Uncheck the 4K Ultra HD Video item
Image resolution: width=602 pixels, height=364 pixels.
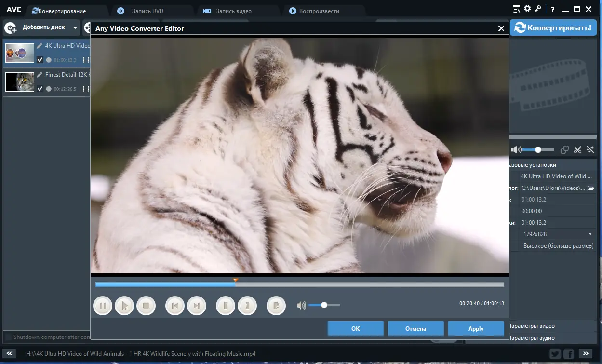pos(40,60)
